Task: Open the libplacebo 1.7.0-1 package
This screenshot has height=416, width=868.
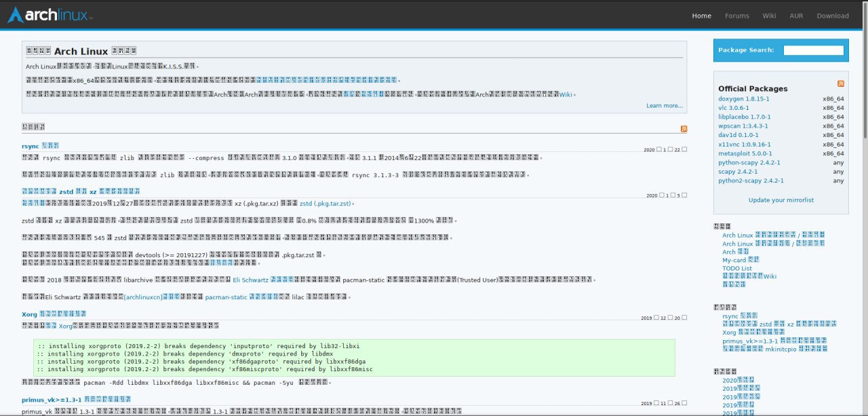Action: 745,117
